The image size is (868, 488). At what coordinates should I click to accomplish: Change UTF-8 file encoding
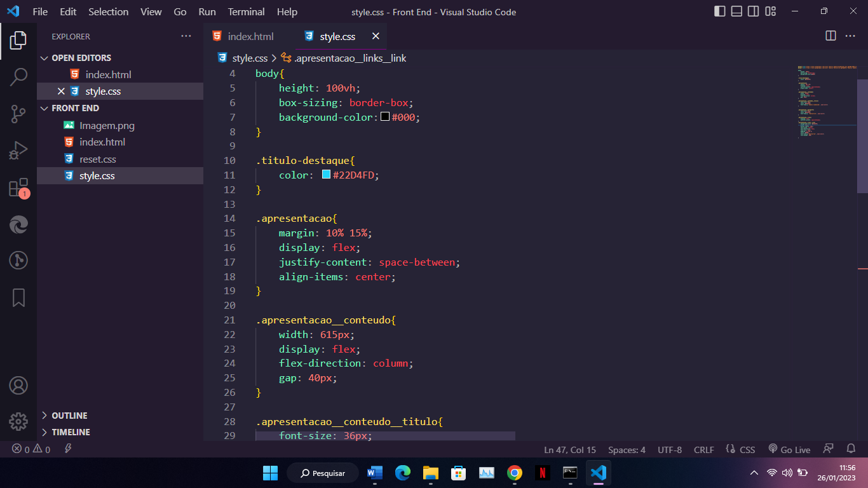pos(670,449)
